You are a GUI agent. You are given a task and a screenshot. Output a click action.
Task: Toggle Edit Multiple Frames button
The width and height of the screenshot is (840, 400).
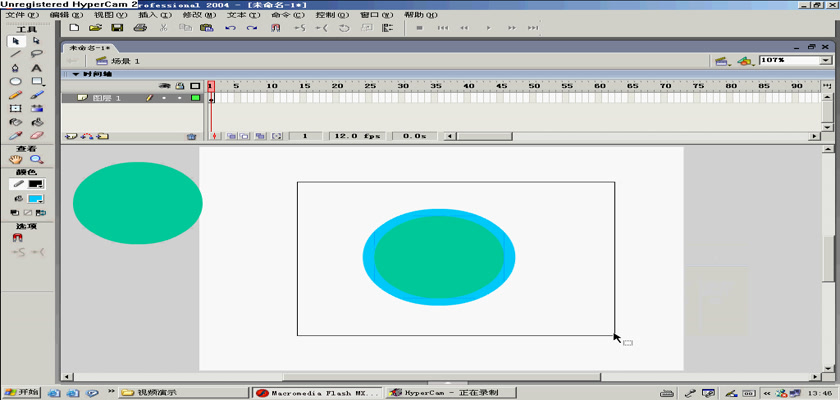tap(260, 137)
